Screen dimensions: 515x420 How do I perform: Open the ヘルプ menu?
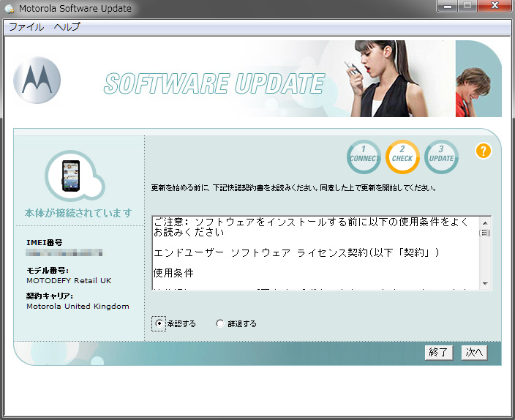67,27
